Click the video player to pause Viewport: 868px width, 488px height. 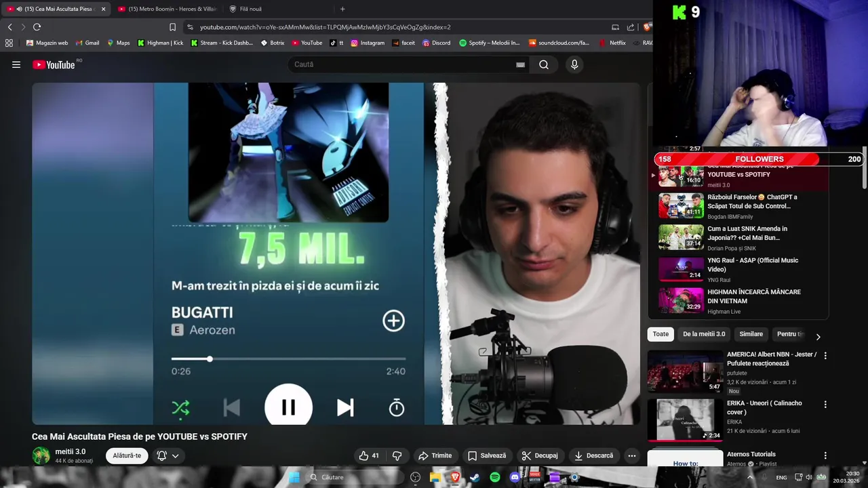pos(336,253)
